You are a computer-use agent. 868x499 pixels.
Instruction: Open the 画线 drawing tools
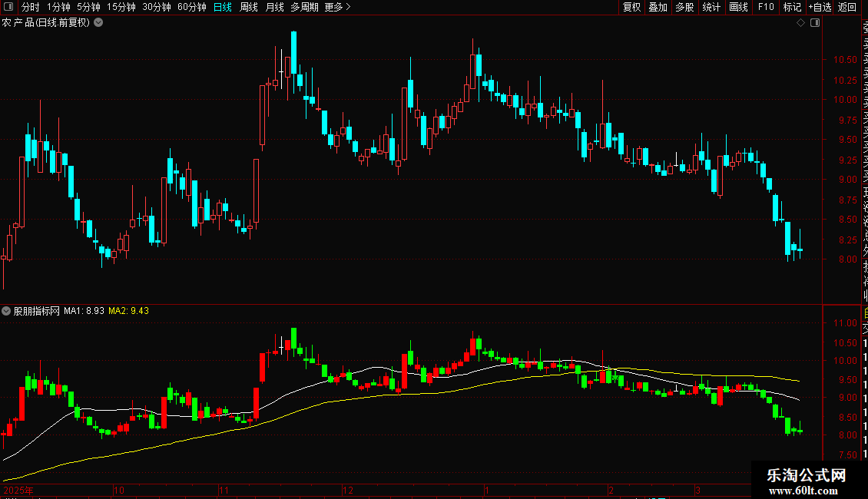click(x=738, y=7)
